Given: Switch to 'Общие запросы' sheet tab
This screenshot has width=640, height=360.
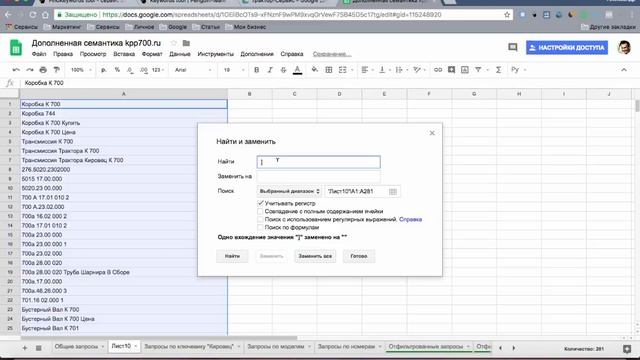Looking at the screenshot, I should pos(76,347).
